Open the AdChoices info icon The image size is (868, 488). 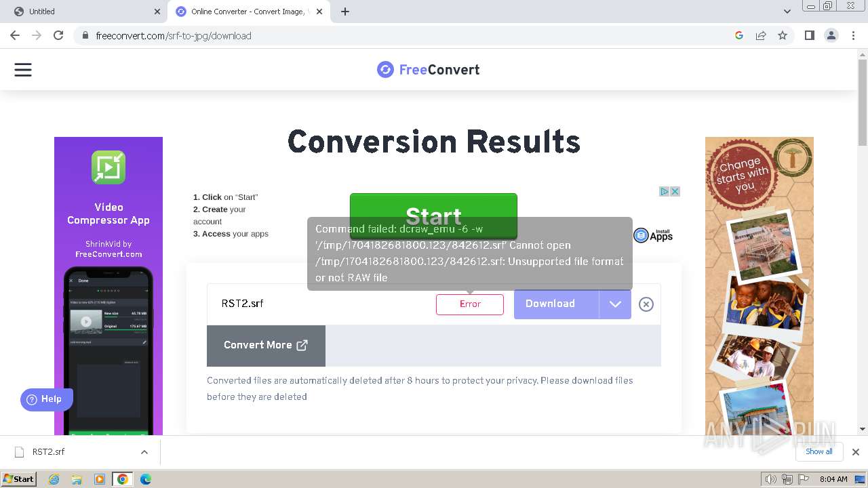tap(665, 191)
